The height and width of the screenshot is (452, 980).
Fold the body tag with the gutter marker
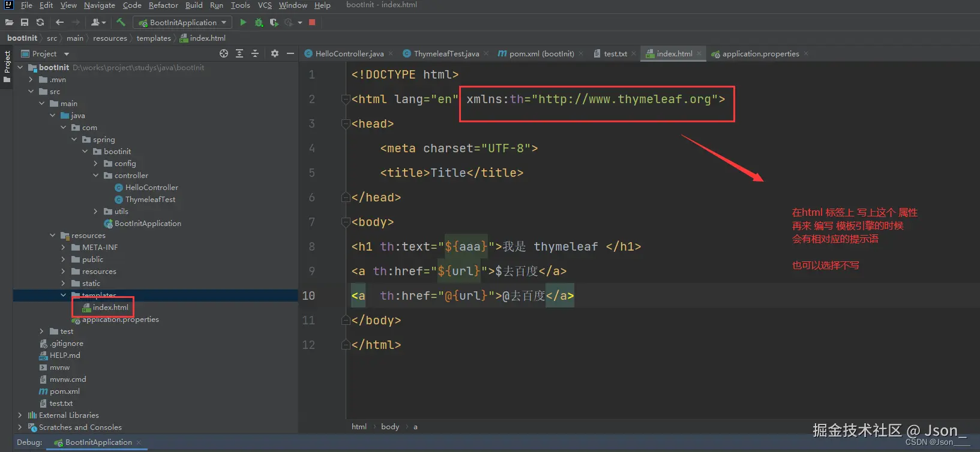pyautogui.click(x=346, y=222)
